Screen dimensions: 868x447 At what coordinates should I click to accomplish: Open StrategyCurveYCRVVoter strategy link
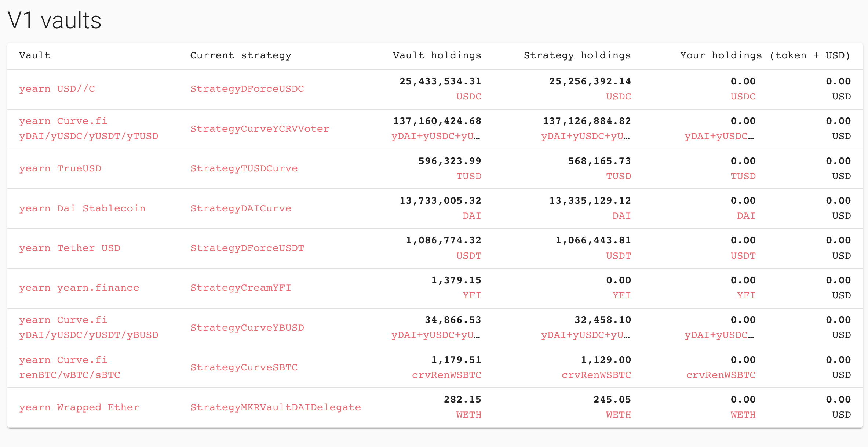click(x=260, y=129)
